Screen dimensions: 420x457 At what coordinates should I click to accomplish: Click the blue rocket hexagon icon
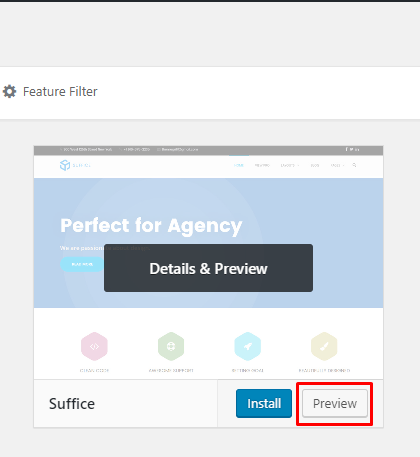[248, 346]
